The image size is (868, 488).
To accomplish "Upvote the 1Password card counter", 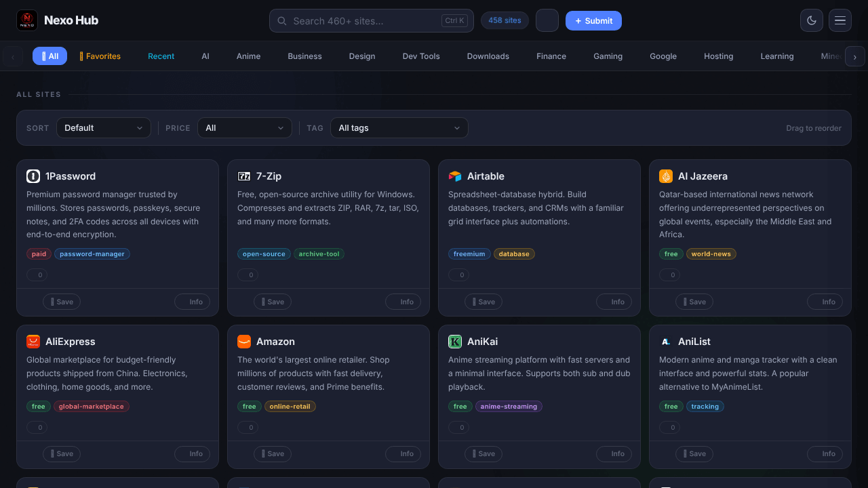I will [x=37, y=275].
